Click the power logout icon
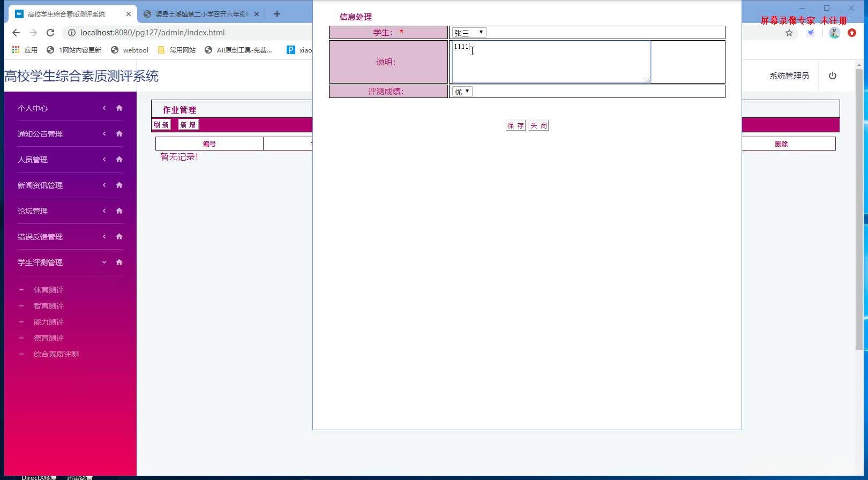The height and width of the screenshot is (480, 868). [832, 76]
